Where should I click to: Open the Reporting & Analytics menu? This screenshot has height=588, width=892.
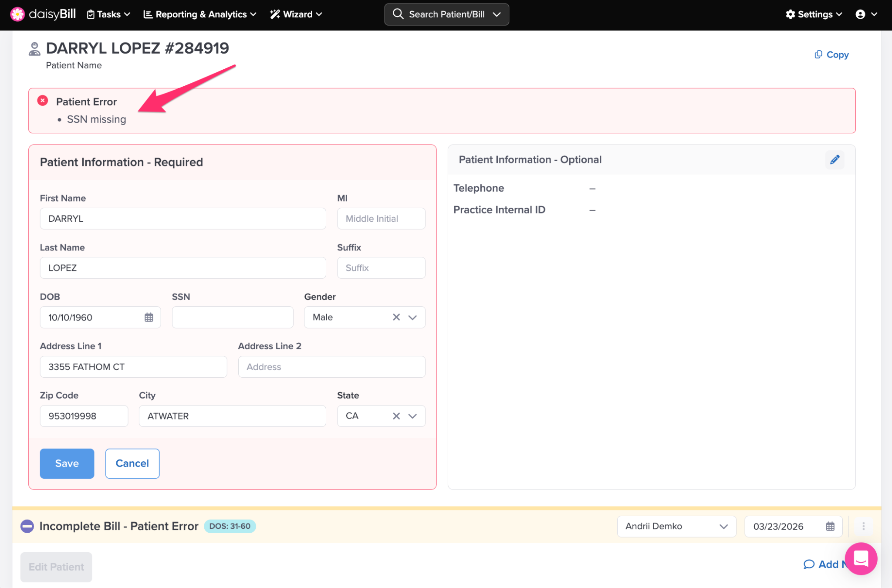click(x=200, y=14)
